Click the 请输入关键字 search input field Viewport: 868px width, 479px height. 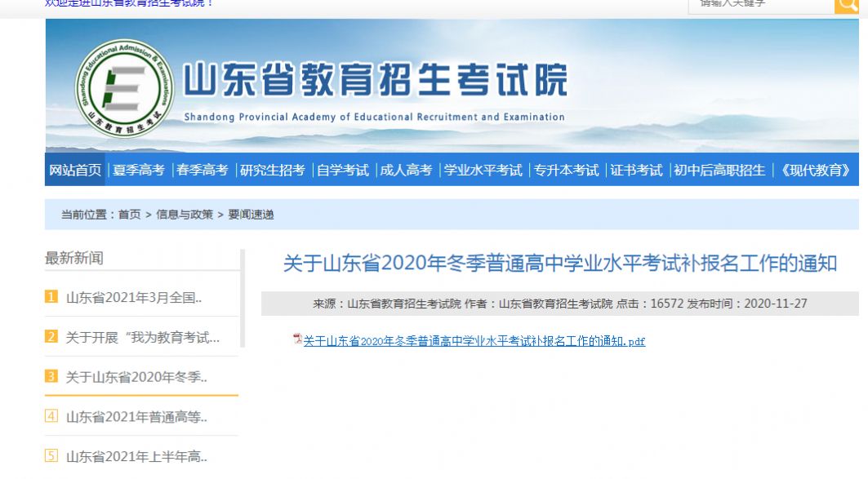[759, 6]
